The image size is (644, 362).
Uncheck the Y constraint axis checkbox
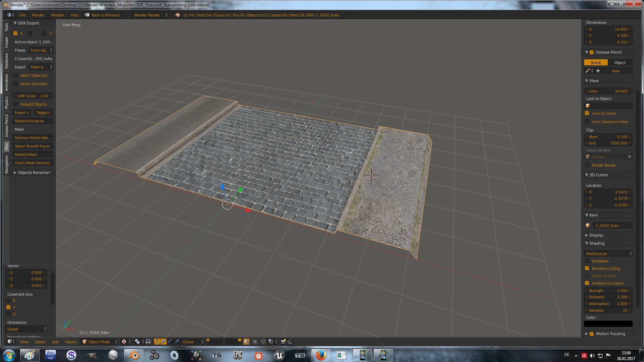pos(8,307)
